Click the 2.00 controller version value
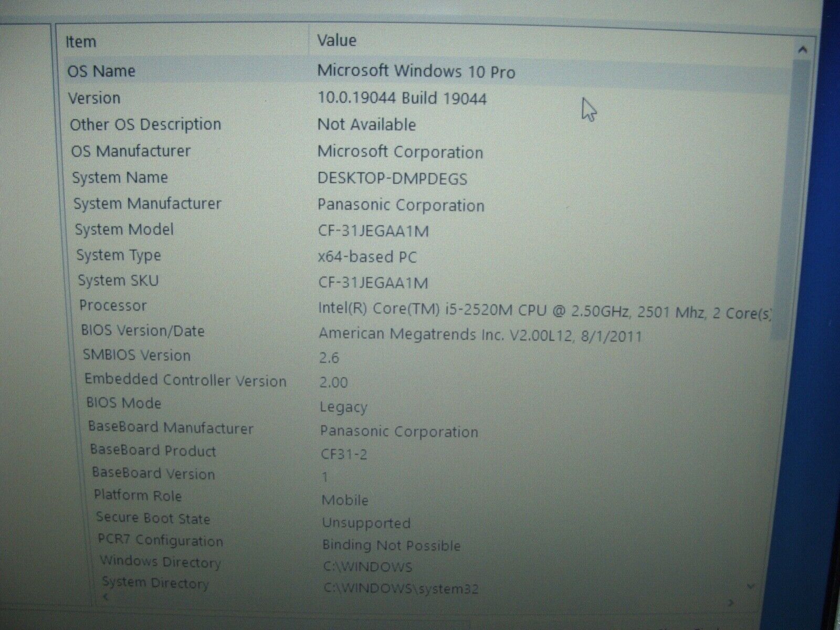 coord(333,382)
